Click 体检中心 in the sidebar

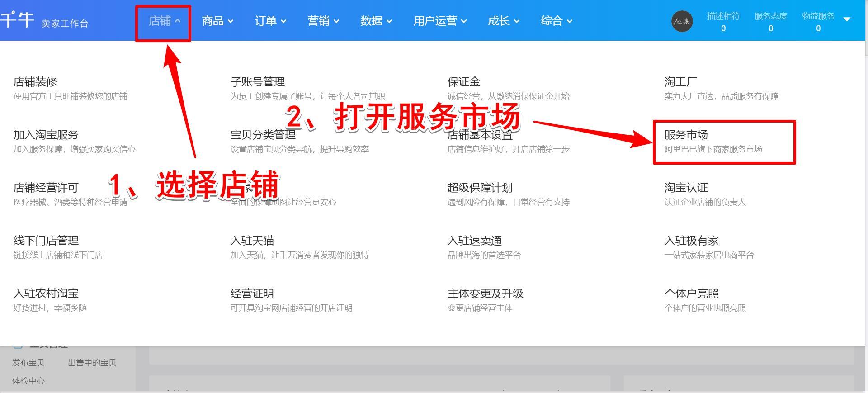click(28, 380)
